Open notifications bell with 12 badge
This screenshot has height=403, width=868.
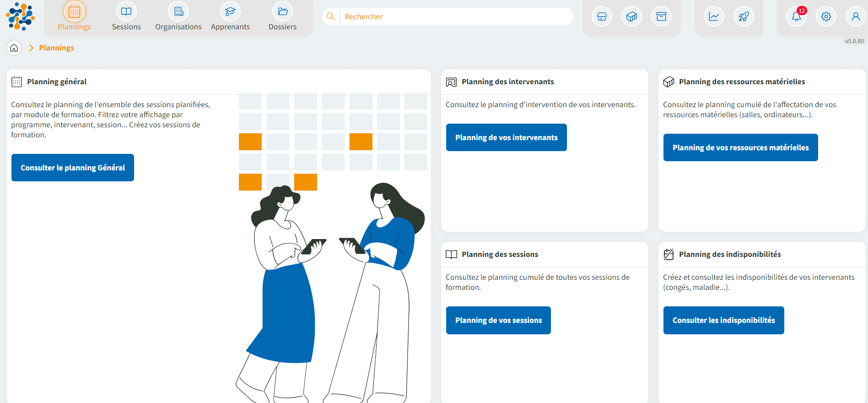pyautogui.click(x=796, y=17)
